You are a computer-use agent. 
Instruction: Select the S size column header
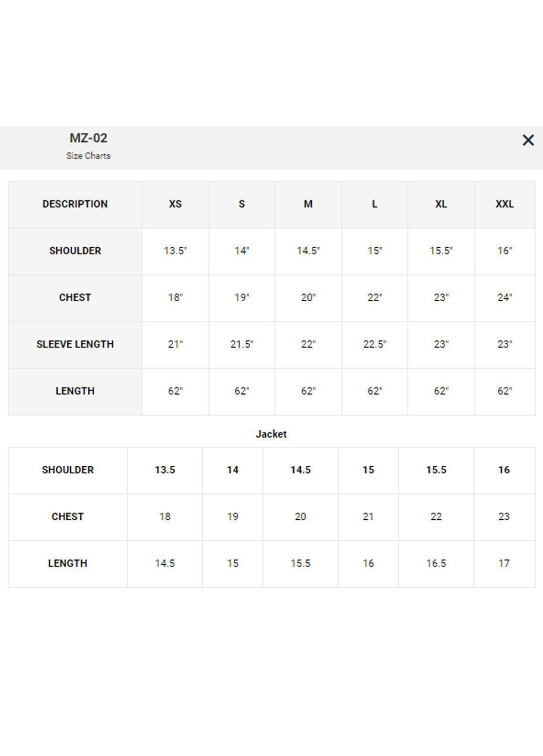pos(242,204)
